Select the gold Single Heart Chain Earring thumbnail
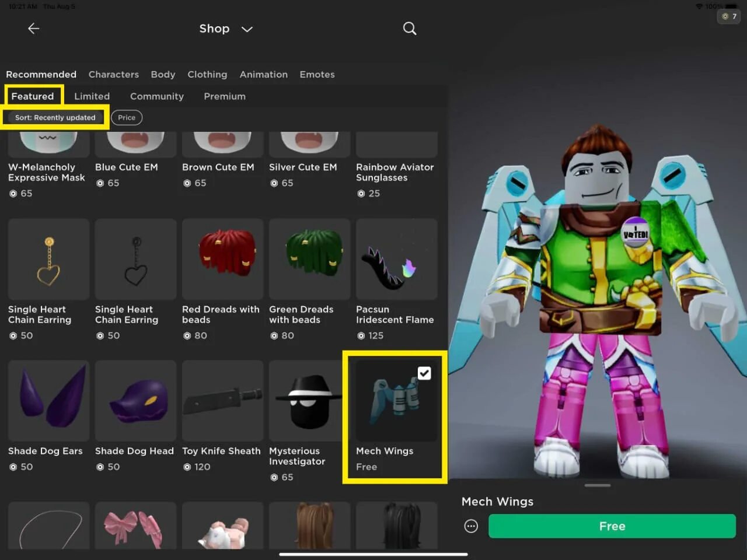This screenshot has height=560, width=747. [x=49, y=260]
